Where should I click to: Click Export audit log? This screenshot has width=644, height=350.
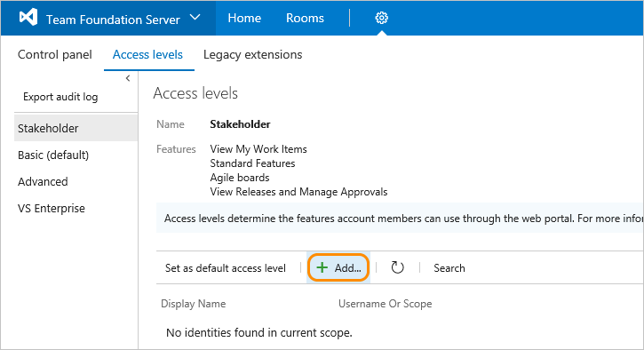pyautogui.click(x=60, y=97)
